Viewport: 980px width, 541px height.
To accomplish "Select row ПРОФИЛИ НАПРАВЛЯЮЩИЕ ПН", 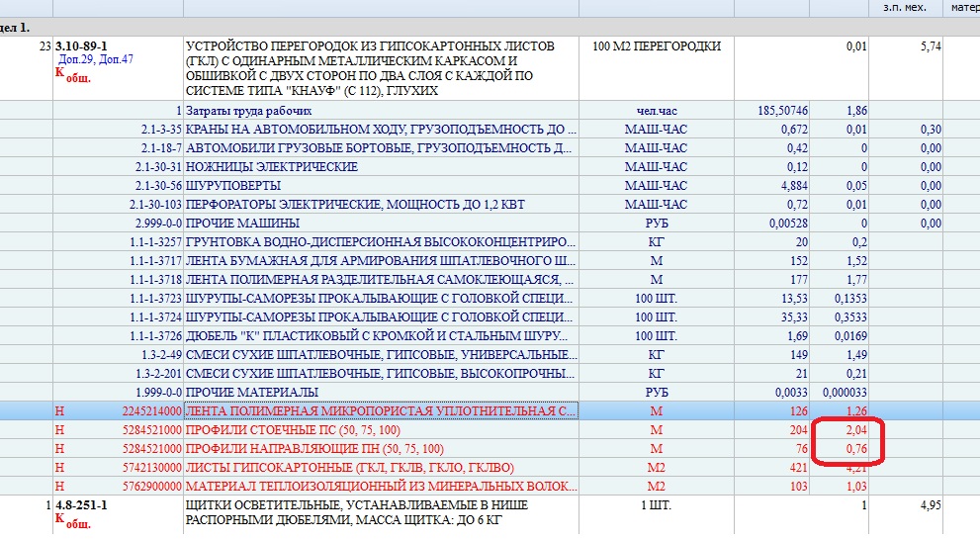I will point(490,448).
